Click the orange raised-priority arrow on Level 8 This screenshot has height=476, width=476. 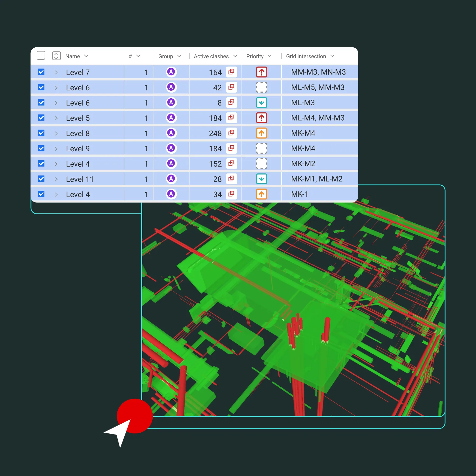pyautogui.click(x=261, y=133)
